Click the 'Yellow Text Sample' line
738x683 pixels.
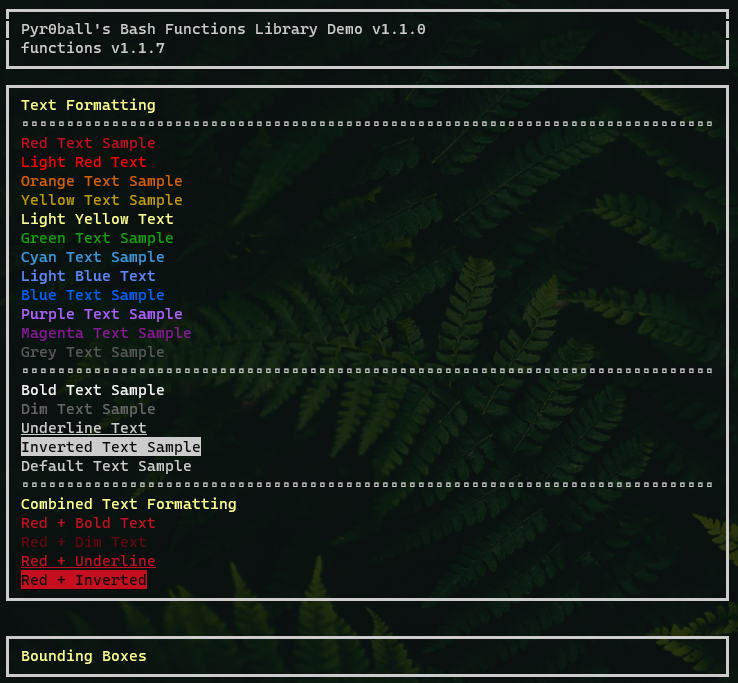pyautogui.click(x=102, y=200)
